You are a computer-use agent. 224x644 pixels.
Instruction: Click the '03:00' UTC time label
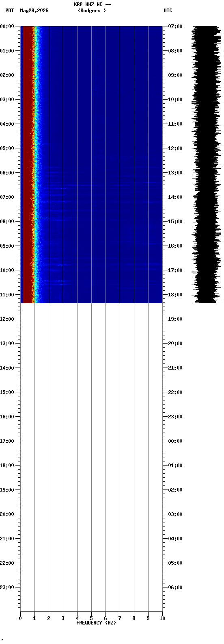175,514
